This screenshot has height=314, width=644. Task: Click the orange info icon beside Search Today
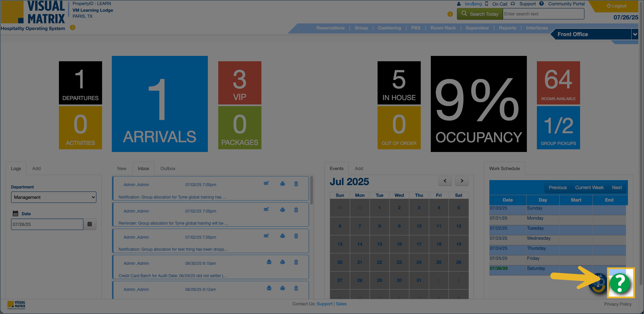450,14
